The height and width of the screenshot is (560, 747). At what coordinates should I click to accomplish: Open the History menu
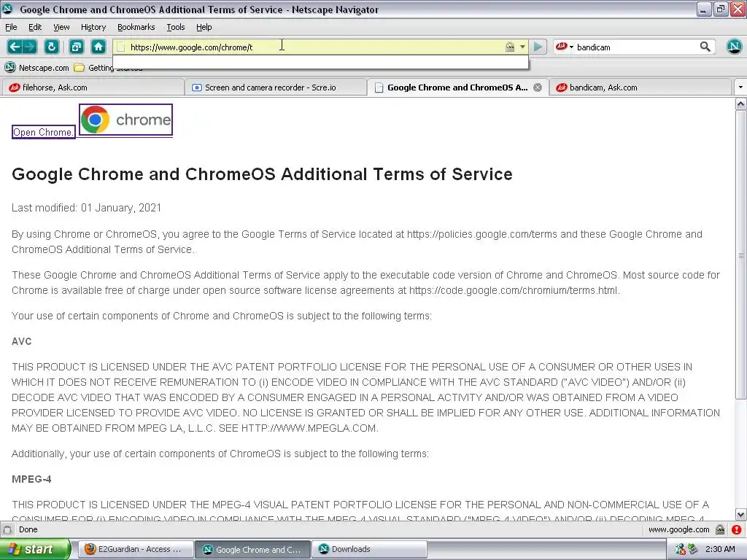pyautogui.click(x=93, y=27)
